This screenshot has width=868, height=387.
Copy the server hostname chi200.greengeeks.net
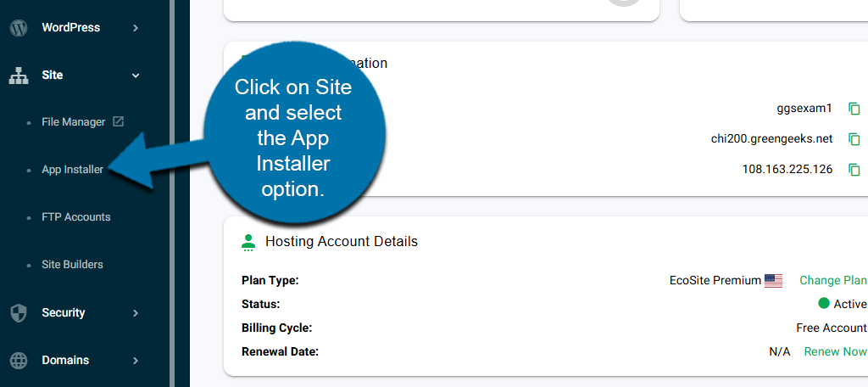[854, 139]
